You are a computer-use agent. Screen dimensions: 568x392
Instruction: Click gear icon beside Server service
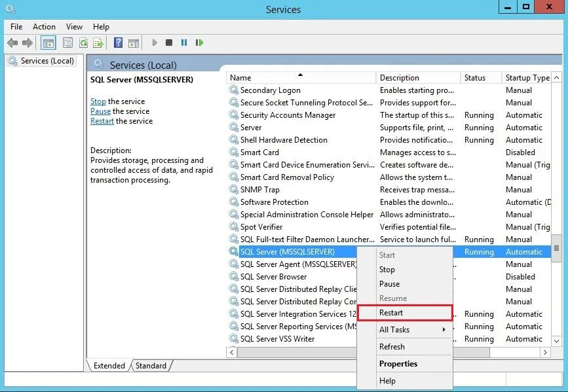click(234, 127)
